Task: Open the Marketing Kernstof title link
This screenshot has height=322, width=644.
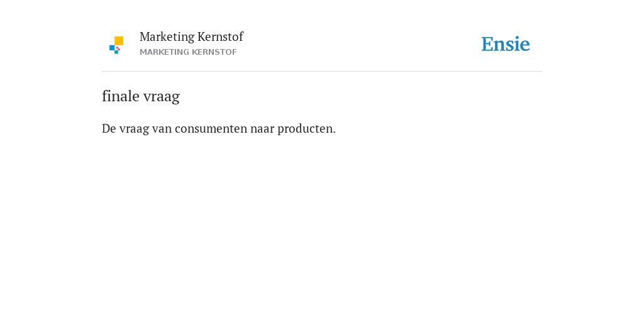Action: [x=191, y=36]
